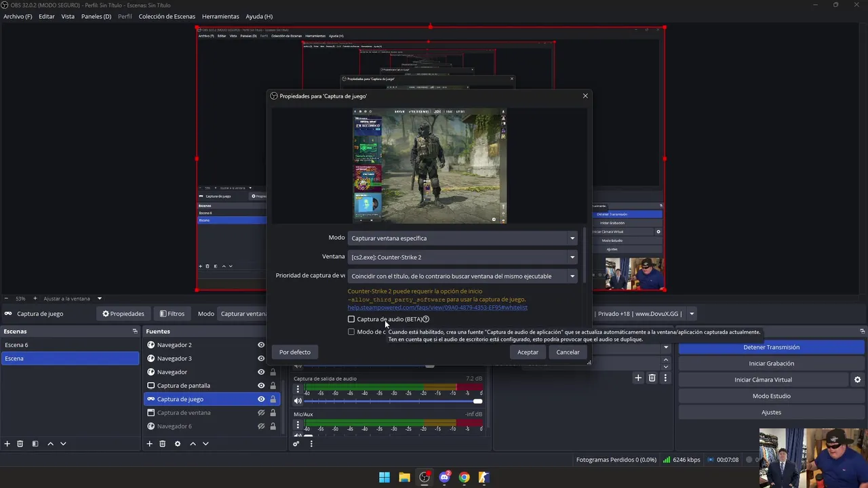This screenshot has height=488, width=868.
Task: Open options dots for Captura de salida de audio
Action: (298, 389)
